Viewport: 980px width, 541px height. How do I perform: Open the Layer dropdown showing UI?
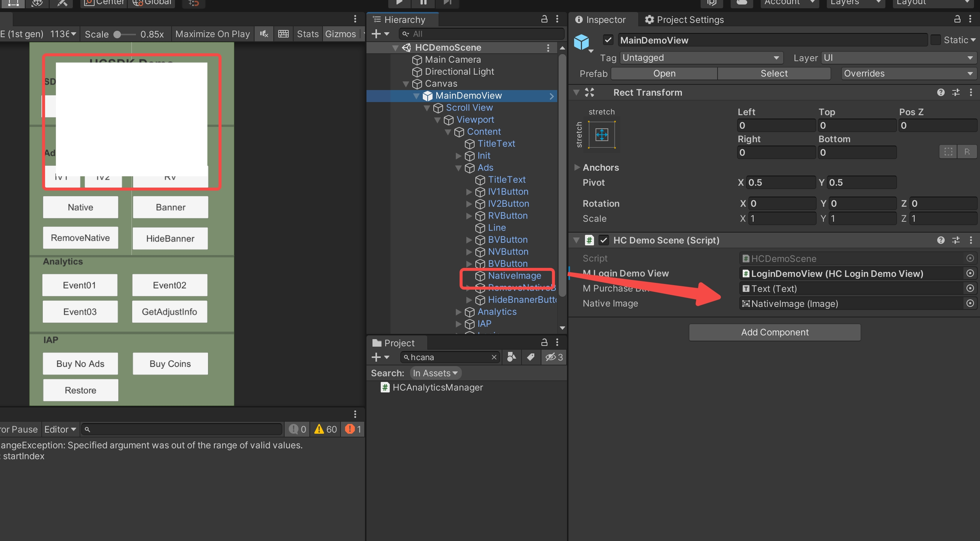click(898, 58)
